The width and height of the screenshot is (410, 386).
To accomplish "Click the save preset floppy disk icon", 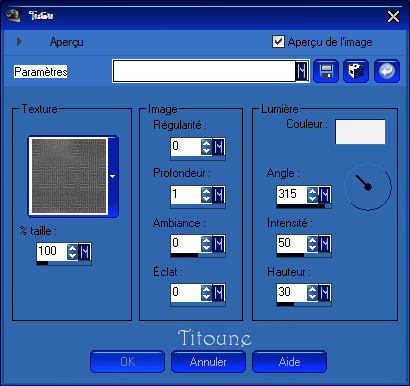I will [326, 71].
